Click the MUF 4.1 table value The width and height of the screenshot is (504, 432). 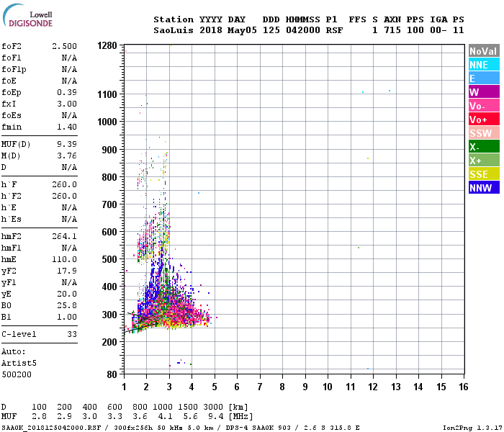point(165,417)
